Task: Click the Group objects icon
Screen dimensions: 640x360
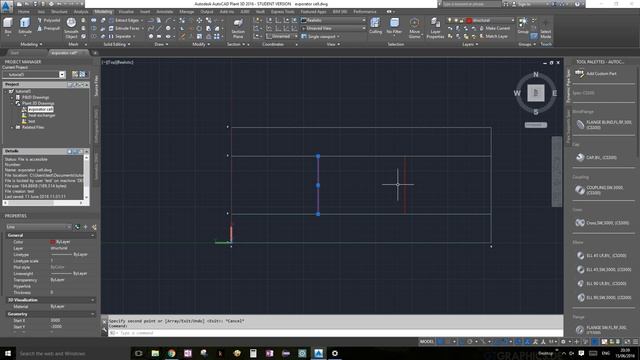Action: pos(523,25)
